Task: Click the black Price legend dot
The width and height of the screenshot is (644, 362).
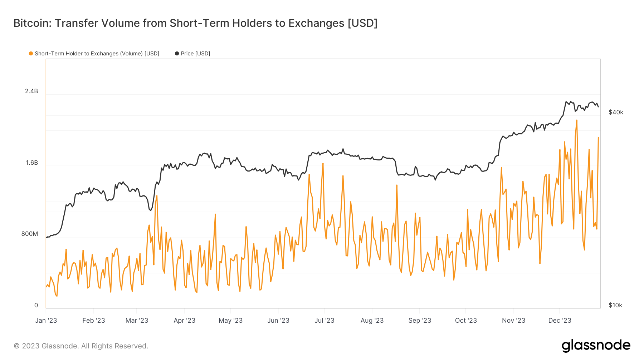Action: (x=177, y=54)
